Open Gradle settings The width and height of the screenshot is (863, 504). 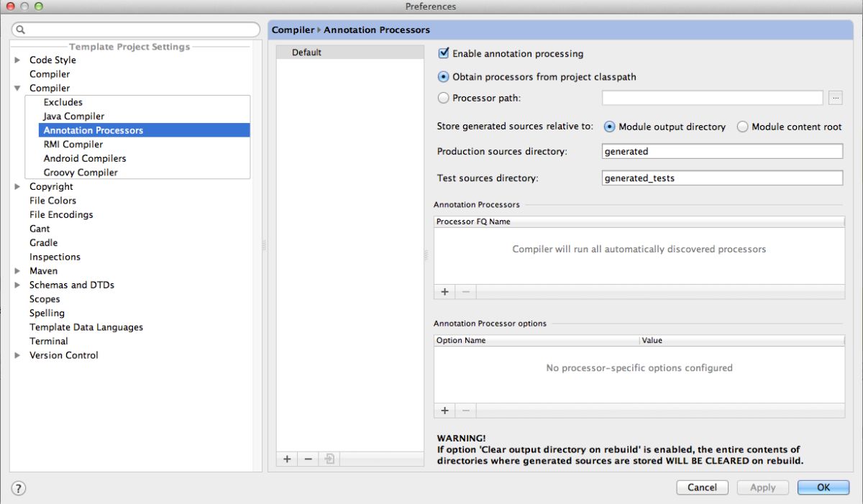43,243
